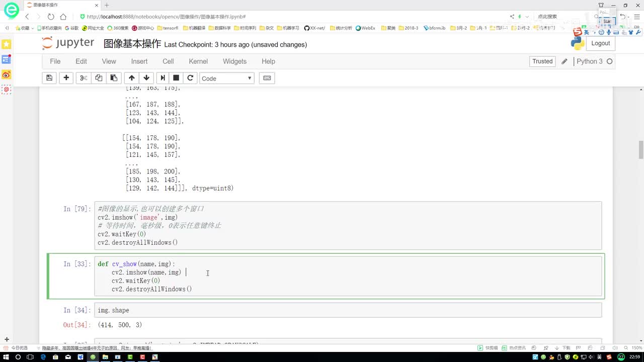Open the Edit menu
Viewport: 644px width, 362px height.
[x=82, y=61]
